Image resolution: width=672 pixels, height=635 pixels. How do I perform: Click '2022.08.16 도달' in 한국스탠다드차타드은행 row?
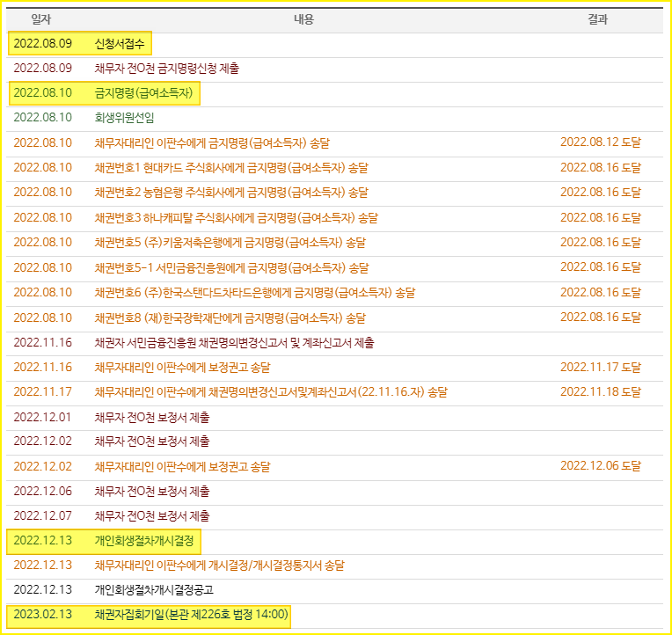[601, 293]
